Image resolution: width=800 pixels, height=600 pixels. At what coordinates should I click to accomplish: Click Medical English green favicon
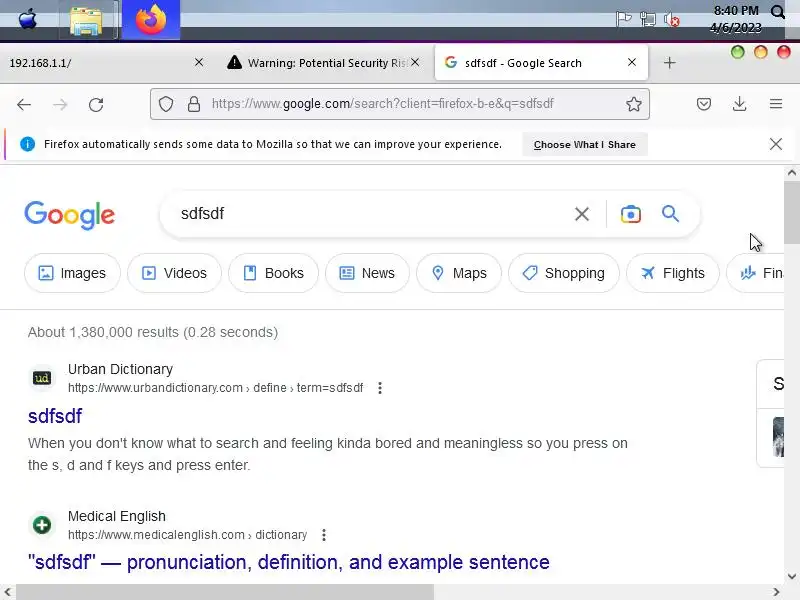pyautogui.click(x=42, y=525)
